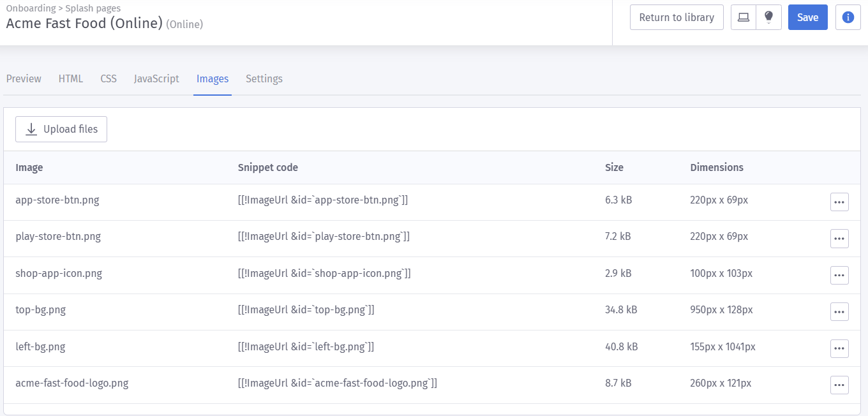Open ellipsis menu for acme-fast-food-logo.png
The width and height of the screenshot is (868, 416).
839,385
